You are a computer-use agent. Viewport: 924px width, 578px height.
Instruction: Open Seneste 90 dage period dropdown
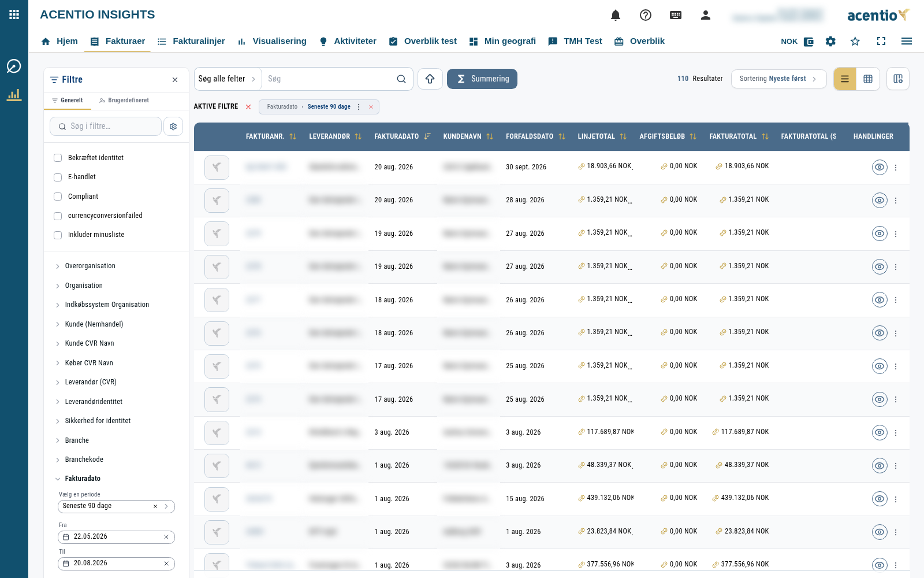pos(116,506)
